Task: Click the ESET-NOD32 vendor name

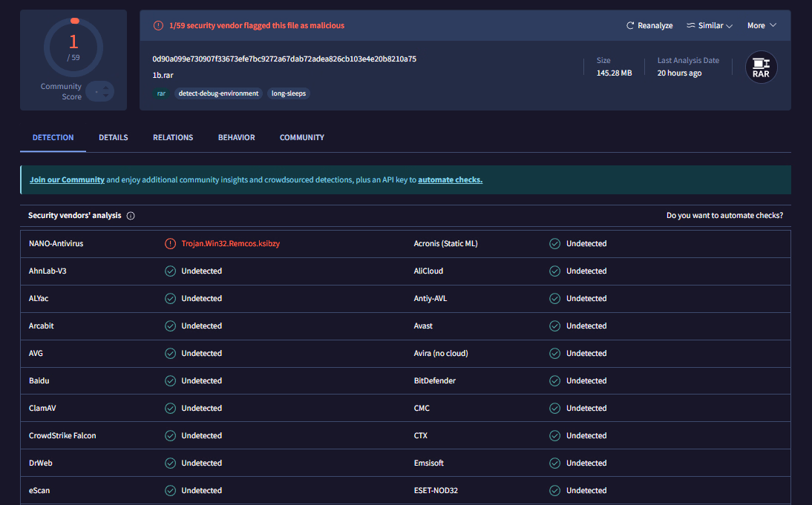Action: pyautogui.click(x=436, y=490)
